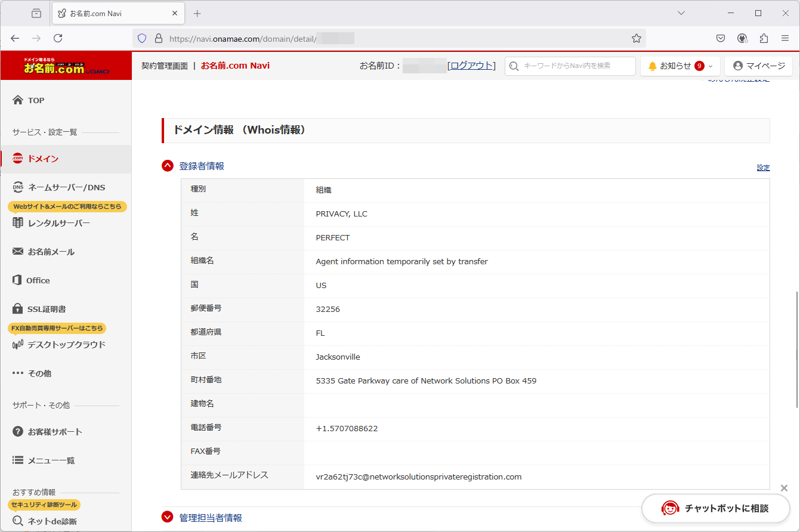Open レンタルサーバー from the sidebar
800x532 pixels.
point(58,223)
